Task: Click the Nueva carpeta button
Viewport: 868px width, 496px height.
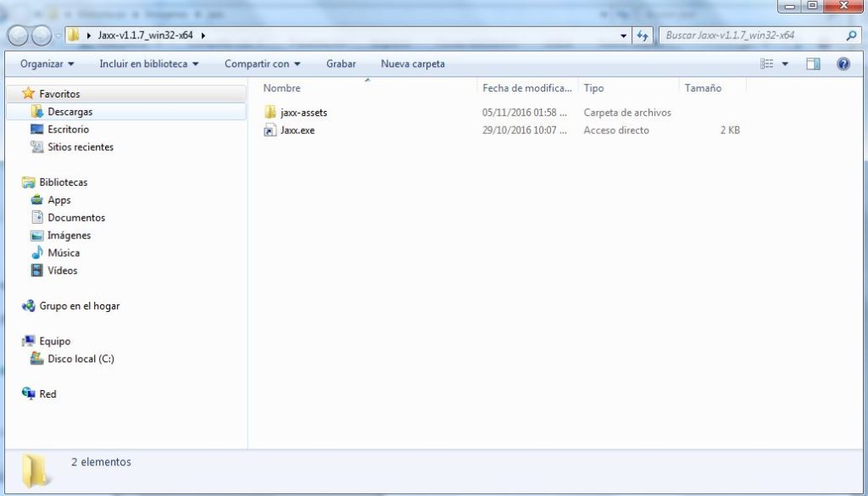Action: point(413,64)
